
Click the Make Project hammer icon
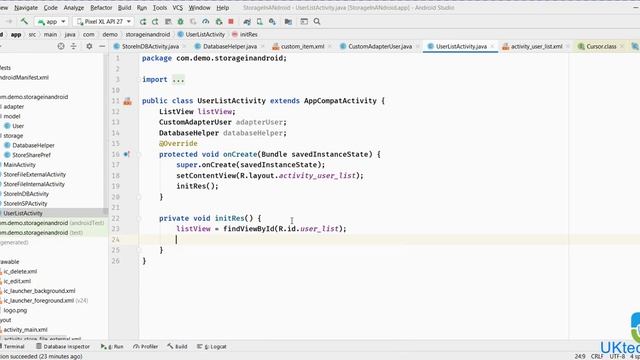tap(24, 21)
